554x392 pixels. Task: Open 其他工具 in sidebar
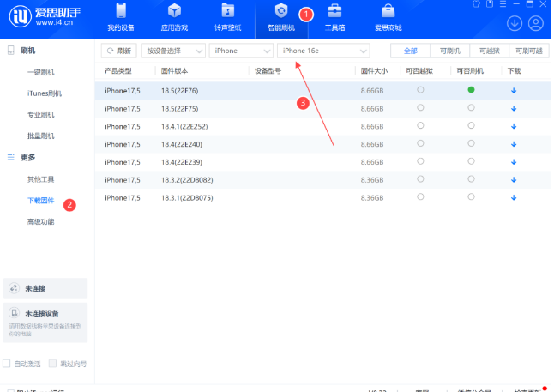point(41,179)
